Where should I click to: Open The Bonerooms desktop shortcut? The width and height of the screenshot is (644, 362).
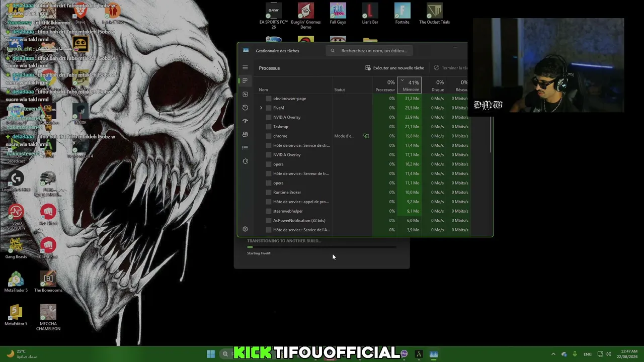coord(48,282)
